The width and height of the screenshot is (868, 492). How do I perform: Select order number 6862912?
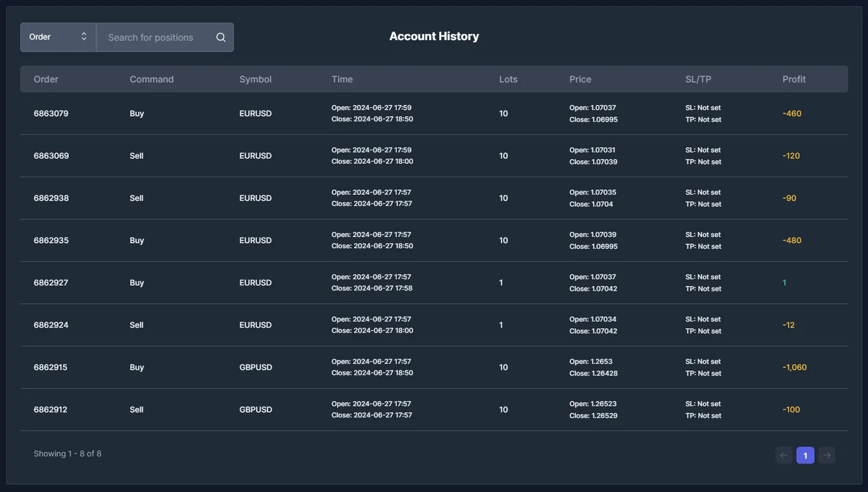pos(50,409)
